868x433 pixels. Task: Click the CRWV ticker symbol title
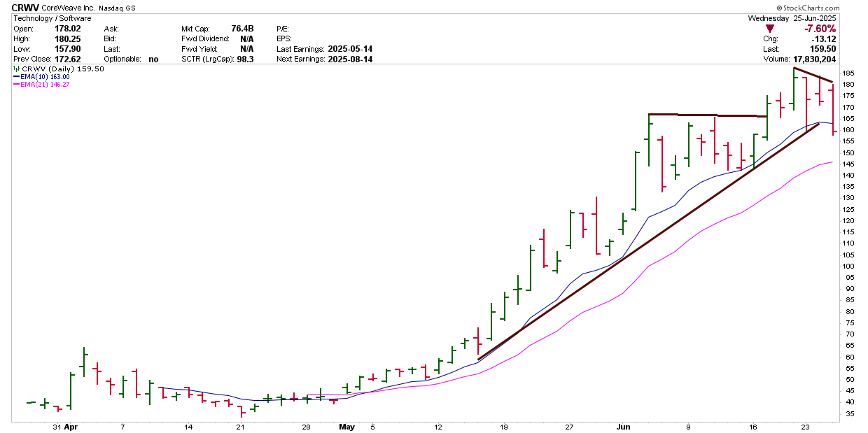(26, 7)
